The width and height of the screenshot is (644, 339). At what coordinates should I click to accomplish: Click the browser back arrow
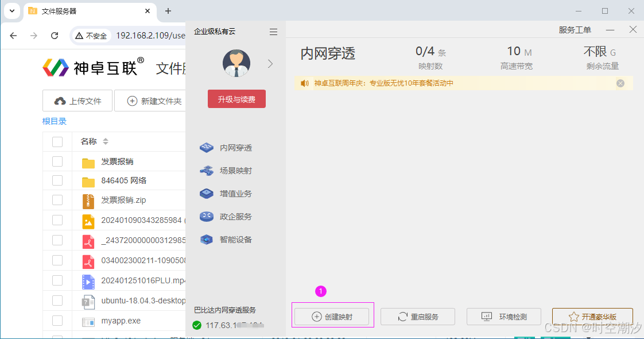tap(13, 36)
